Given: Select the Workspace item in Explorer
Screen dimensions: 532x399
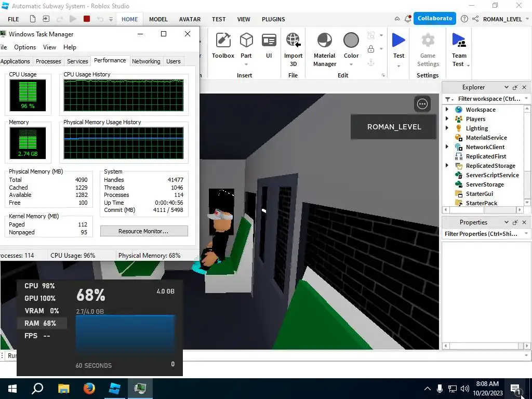Looking at the screenshot, I should (x=481, y=110).
